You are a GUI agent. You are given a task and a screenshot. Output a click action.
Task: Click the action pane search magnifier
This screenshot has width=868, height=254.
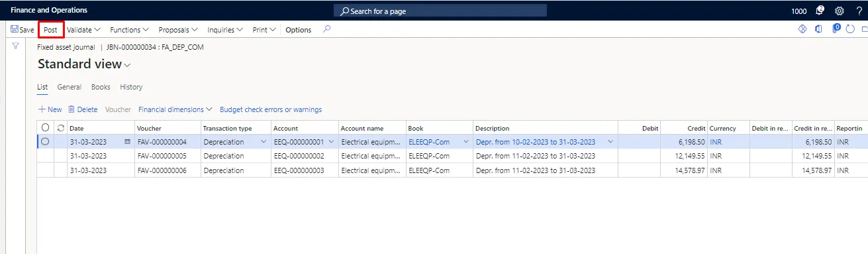[x=326, y=29]
